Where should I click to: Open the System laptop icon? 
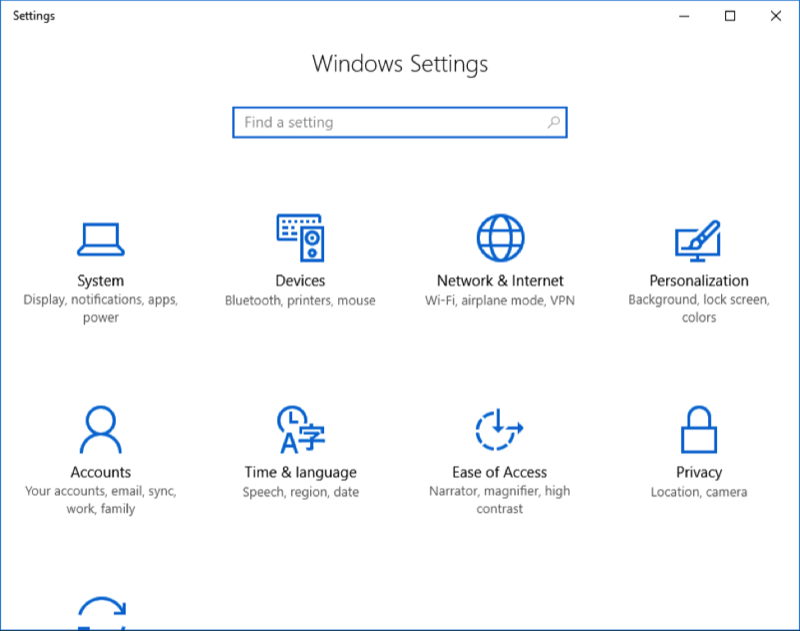101,239
